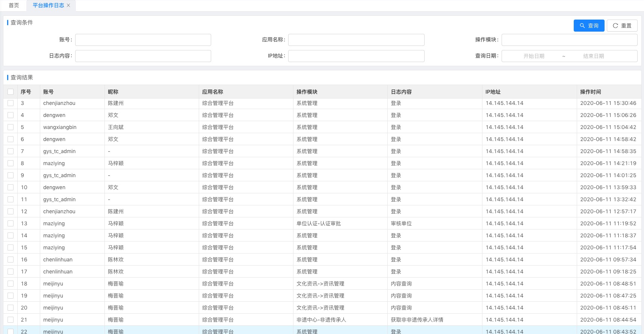Open the 结束日期 date picker

click(x=593, y=56)
